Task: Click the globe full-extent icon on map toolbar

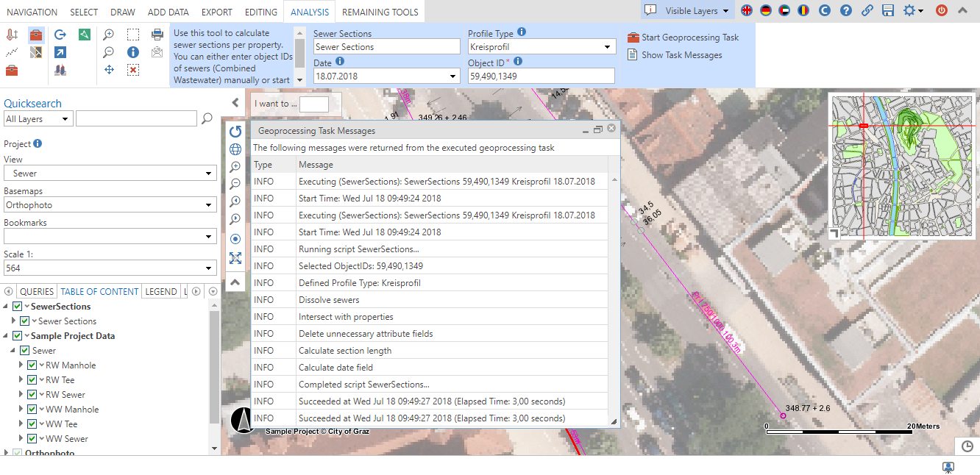Action: (x=235, y=149)
